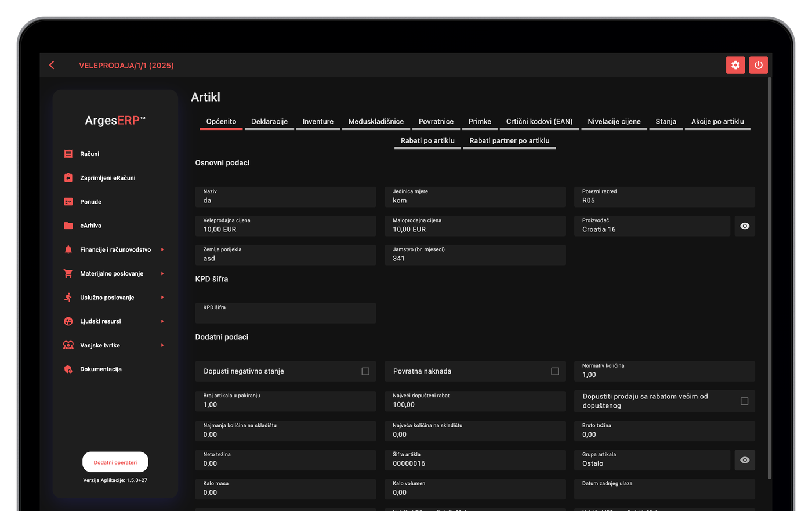The width and height of the screenshot is (812, 511).
Task: Click the Financije i računovodstvo bell icon
Action: [68, 249]
